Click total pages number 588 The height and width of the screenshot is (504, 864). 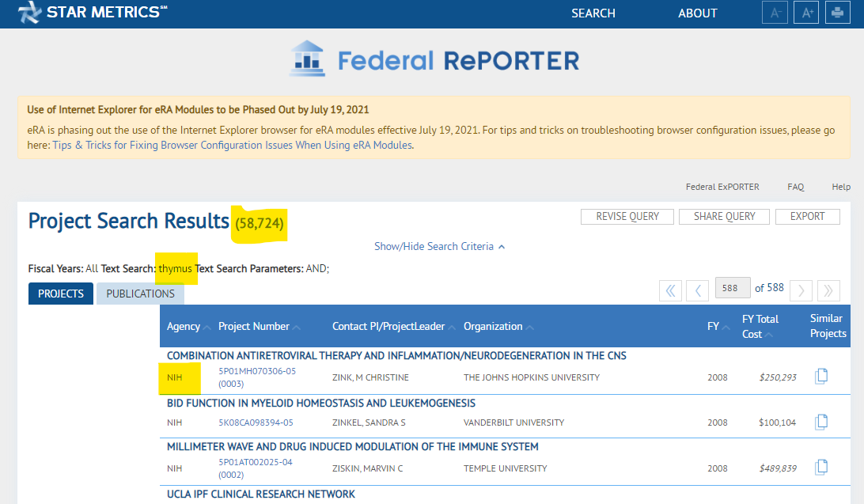point(775,287)
